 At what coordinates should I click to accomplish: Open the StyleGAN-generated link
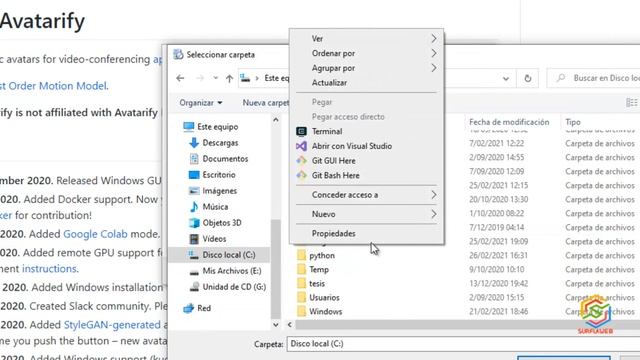[x=112, y=325]
